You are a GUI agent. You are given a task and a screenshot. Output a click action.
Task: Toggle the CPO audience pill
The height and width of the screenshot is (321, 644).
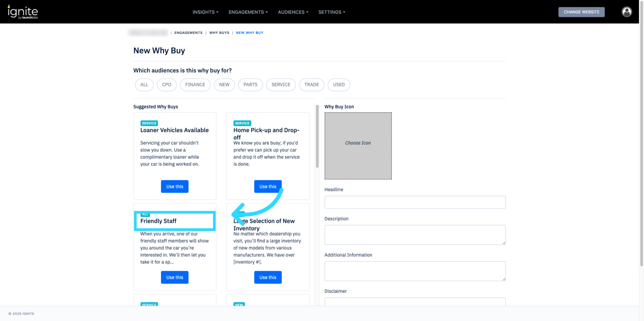click(x=166, y=85)
